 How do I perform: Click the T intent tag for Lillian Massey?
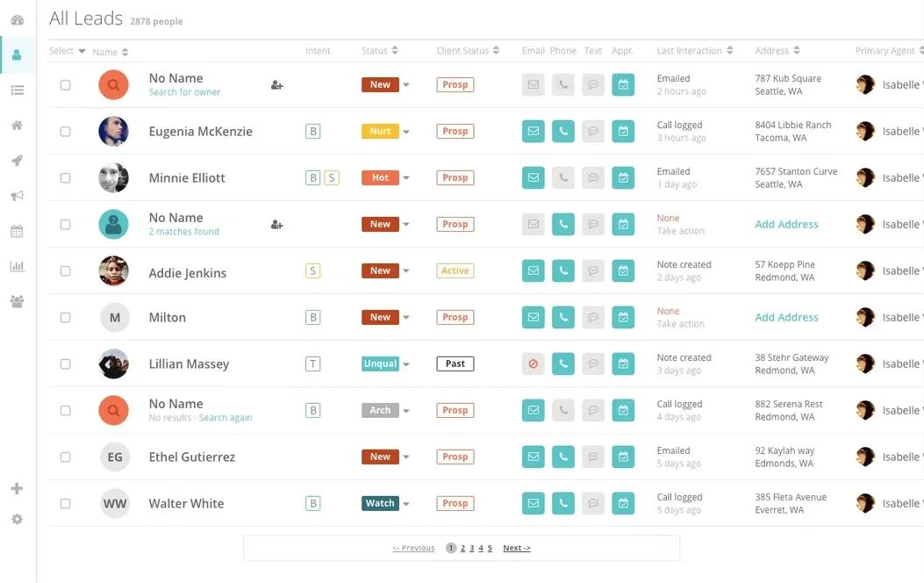point(313,363)
